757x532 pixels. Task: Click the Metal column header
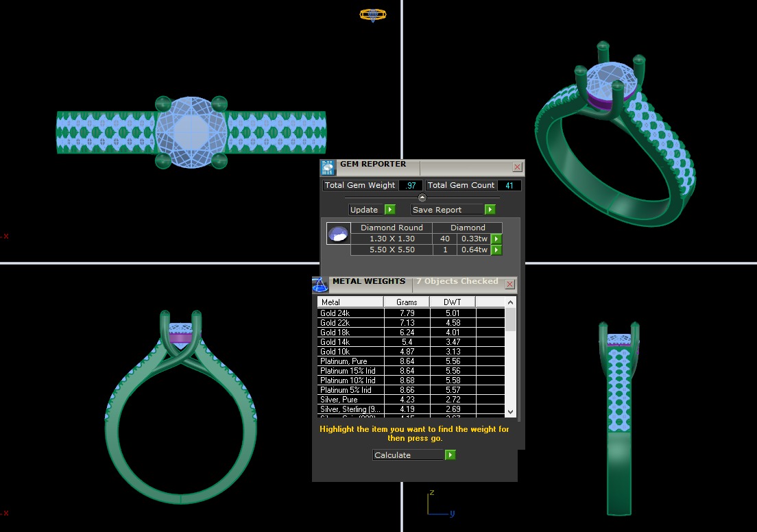tap(350, 302)
